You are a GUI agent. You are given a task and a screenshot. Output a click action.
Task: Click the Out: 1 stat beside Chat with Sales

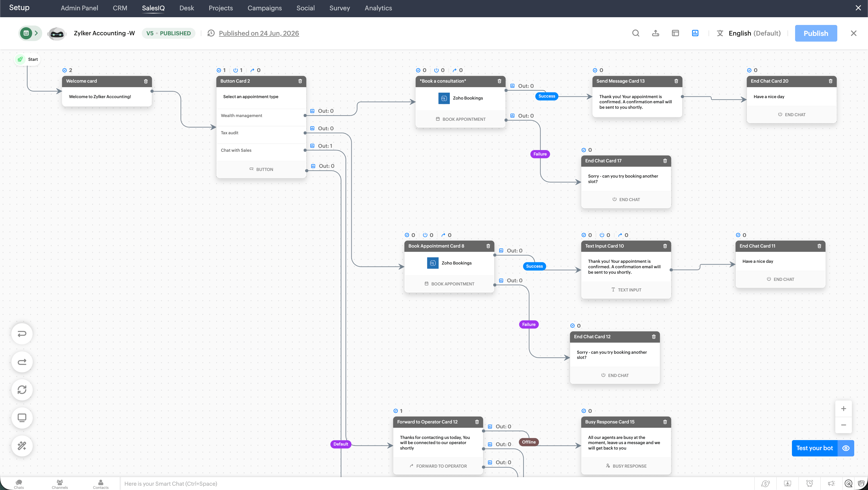point(321,146)
